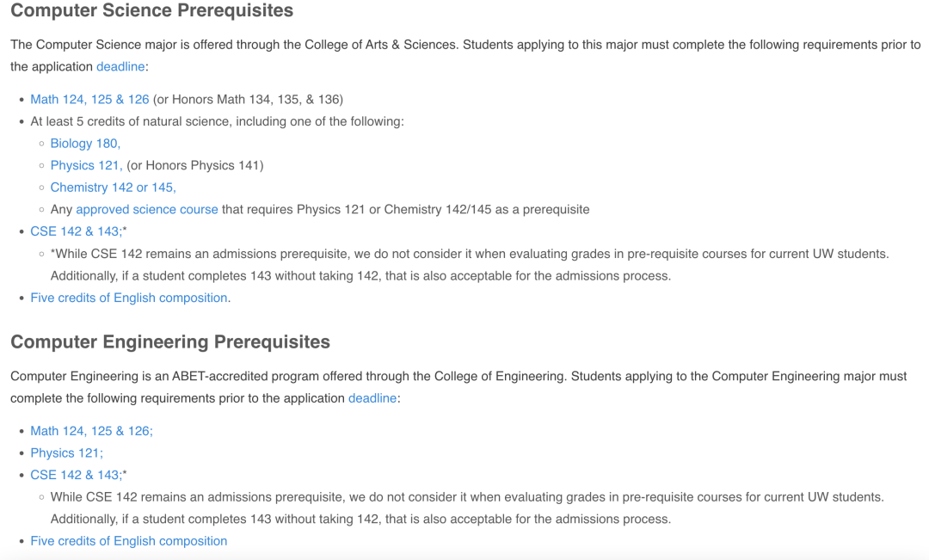Click Math 124, 125 & 126 under Computer Engineering
This screenshot has height=560, width=929.
(91, 431)
